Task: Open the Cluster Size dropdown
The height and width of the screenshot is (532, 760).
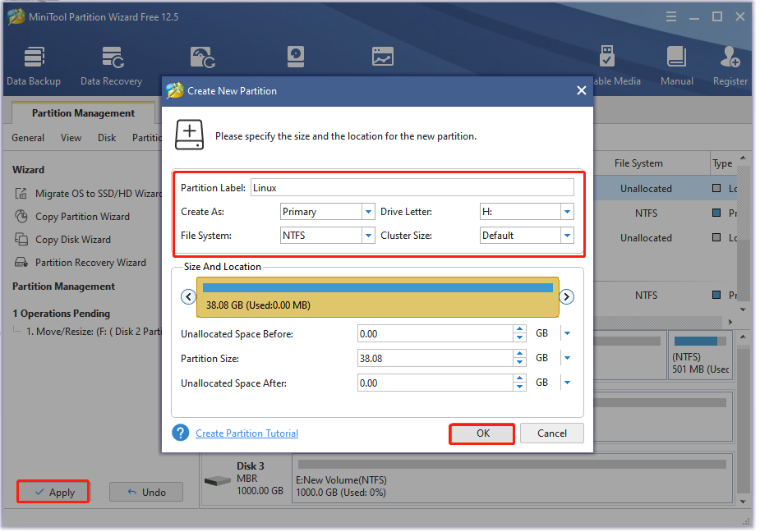Action: tap(567, 236)
